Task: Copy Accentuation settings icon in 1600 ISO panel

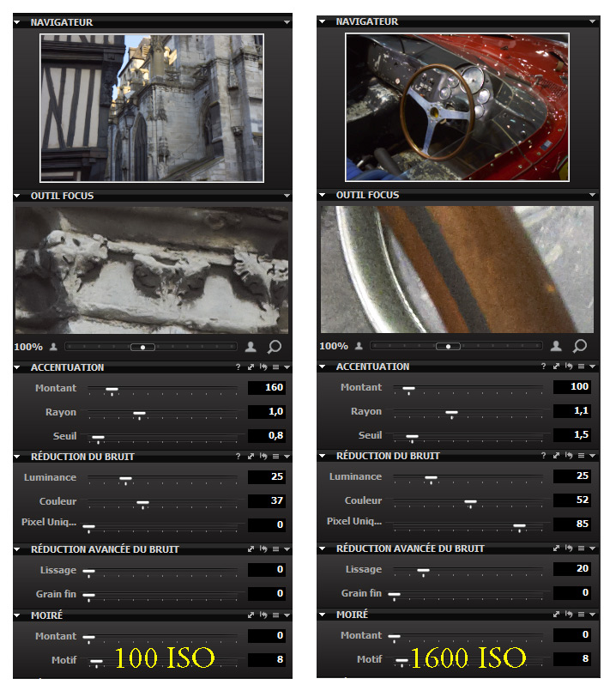Action: (x=556, y=367)
